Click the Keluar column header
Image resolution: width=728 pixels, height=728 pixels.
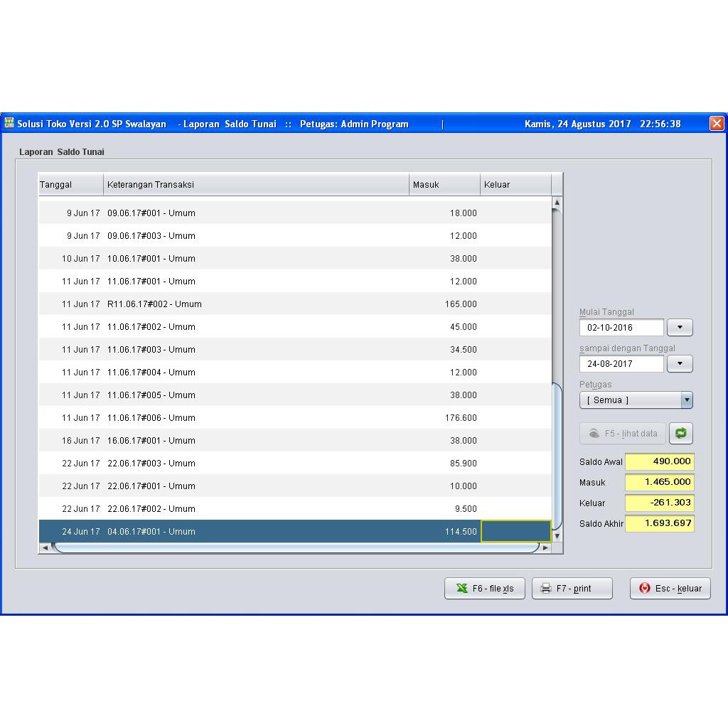point(515,184)
